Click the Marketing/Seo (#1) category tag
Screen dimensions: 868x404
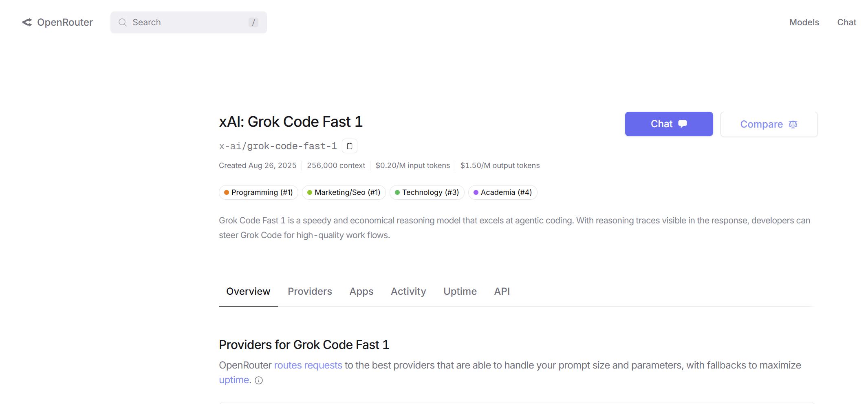point(344,192)
